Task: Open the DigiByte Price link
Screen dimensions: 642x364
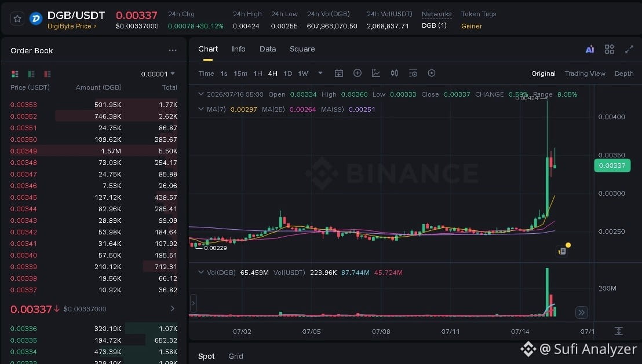Action: click(x=72, y=26)
